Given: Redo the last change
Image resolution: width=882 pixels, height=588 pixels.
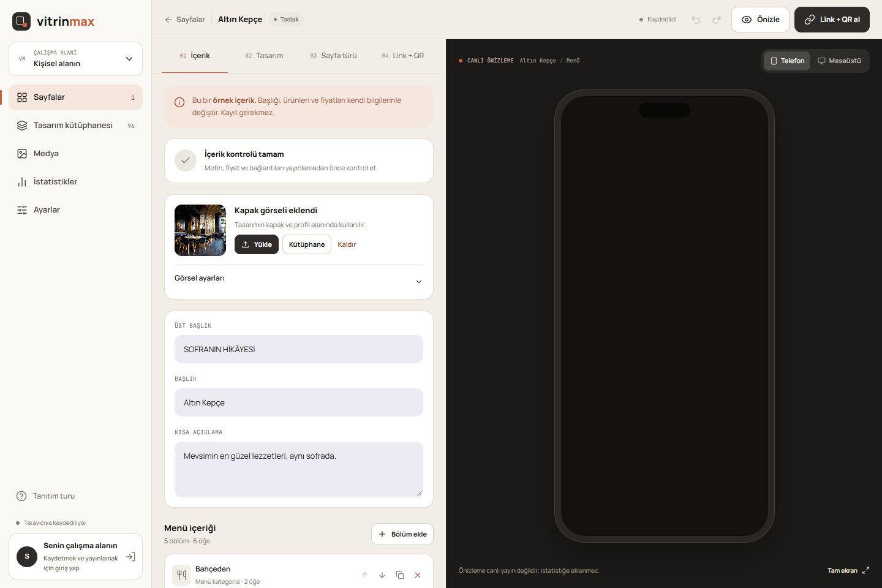Looking at the screenshot, I should click(x=717, y=20).
